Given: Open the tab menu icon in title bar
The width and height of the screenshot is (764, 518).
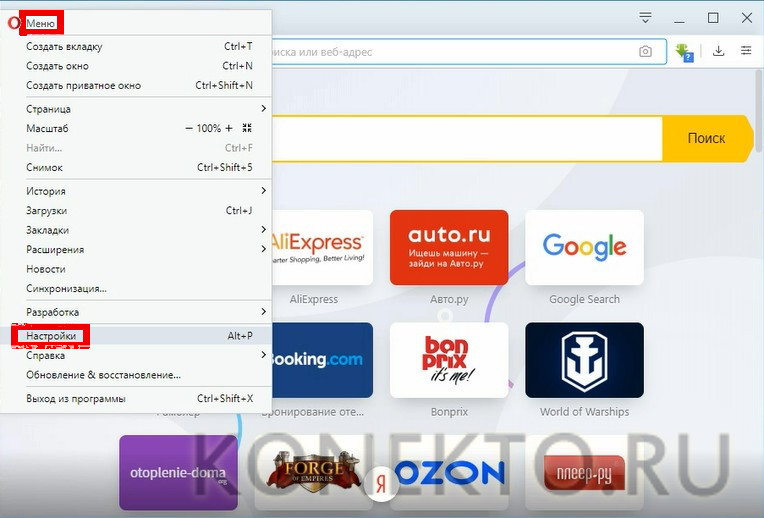Looking at the screenshot, I should click(645, 18).
